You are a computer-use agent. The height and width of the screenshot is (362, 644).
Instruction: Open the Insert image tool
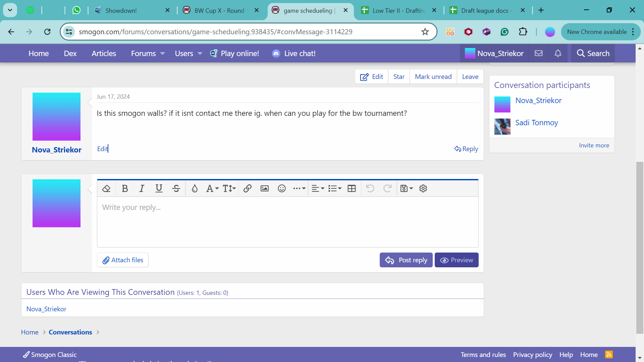click(265, 188)
